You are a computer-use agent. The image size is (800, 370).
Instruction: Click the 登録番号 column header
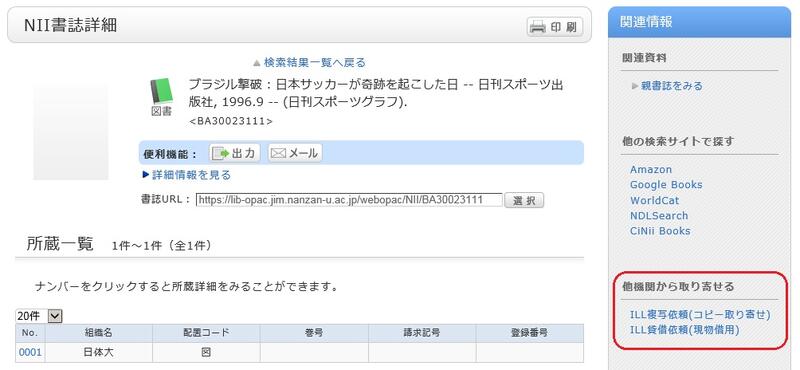pos(530,333)
